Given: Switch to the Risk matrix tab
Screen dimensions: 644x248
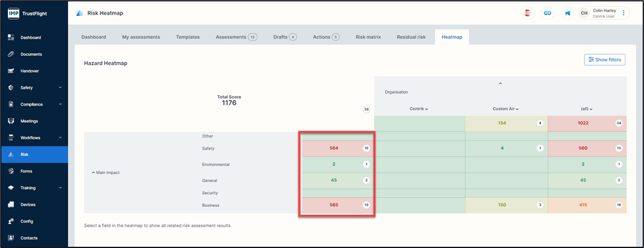Looking at the screenshot, I should pos(368,37).
